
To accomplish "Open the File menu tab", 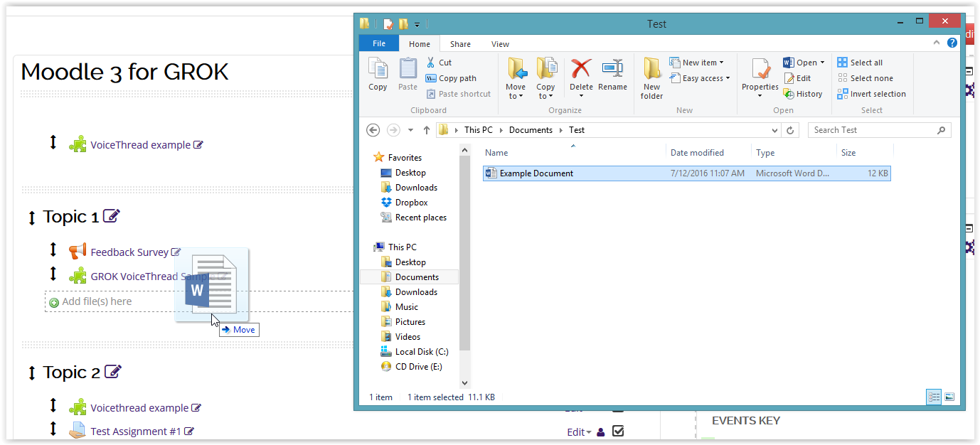I will 379,43.
